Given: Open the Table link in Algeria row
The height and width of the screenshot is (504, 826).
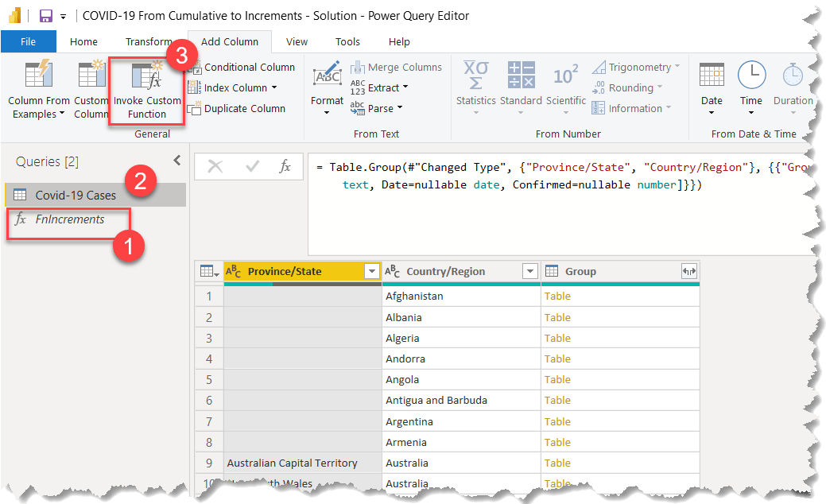Looking at the screenshot, I should [x=557, y=338].
